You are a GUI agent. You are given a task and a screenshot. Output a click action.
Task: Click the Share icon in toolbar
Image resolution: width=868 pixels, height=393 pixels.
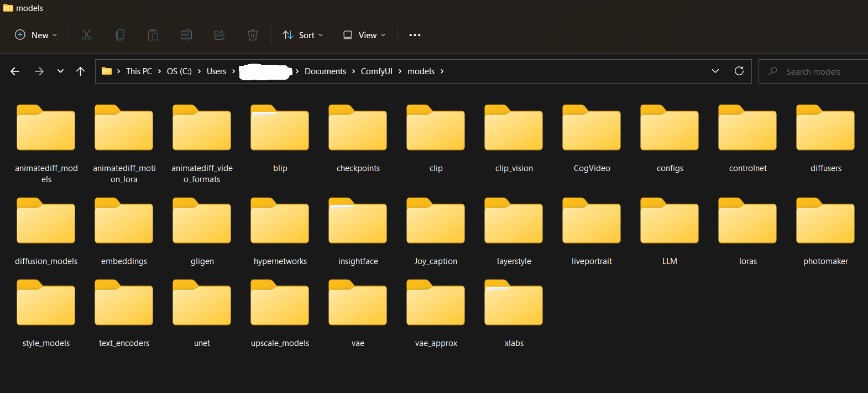pyautogui.click(x=219, y=35)
